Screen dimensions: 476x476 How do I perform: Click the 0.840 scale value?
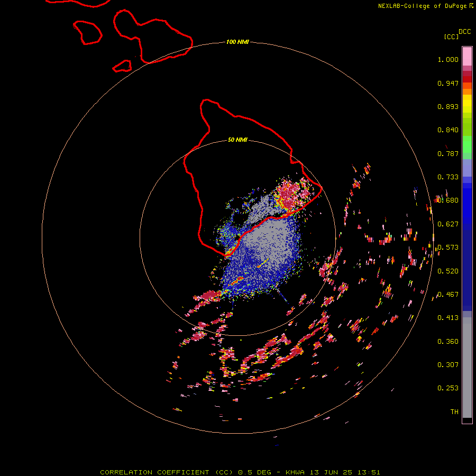(448, 130)
